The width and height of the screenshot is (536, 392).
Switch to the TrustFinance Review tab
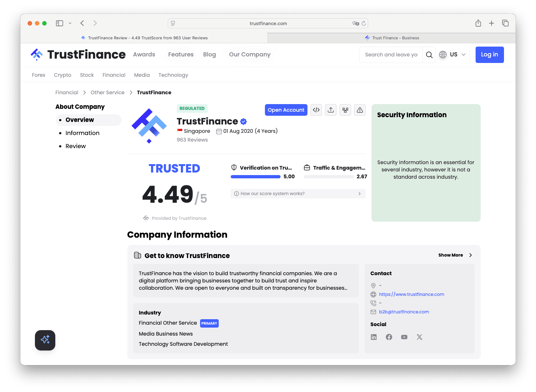(144, 38)
